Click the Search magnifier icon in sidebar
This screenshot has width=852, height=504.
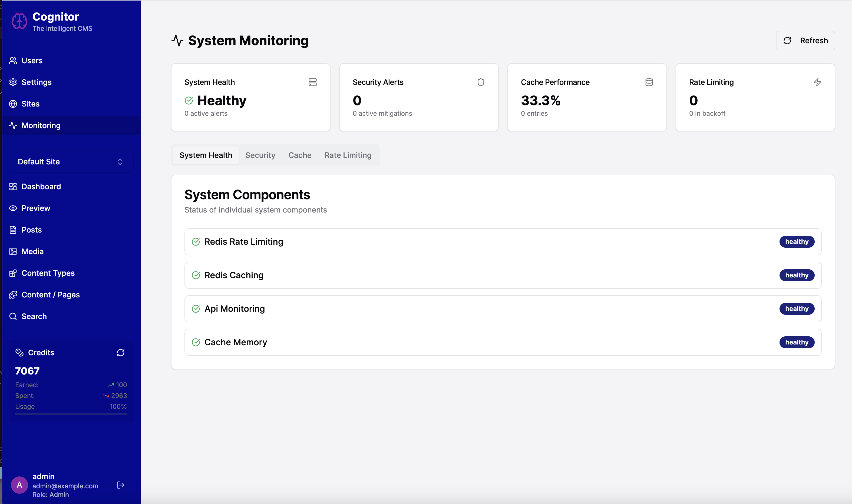pyautogui.click(x=13, y=316)
